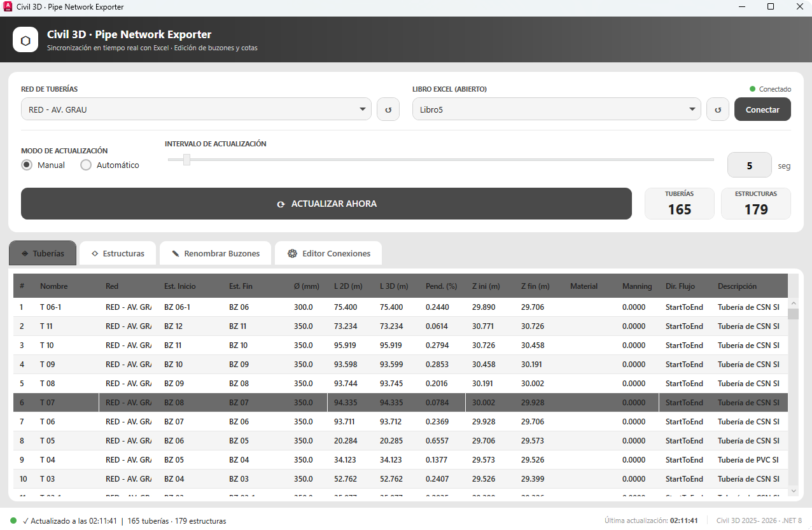The height and width of the screenshot is (530, 812).
Task: Click the Estructuras tab diamond icon
Action: tap(95, 253)
